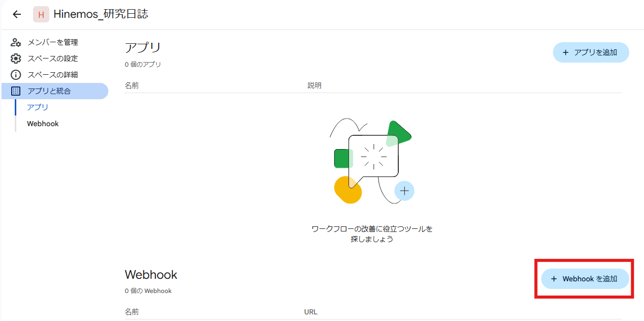This screenshot has width=644, height=321.
Task: Select メンバーを管理 from the sidebar
Action: pyautogui.click(x=53, y=42)
